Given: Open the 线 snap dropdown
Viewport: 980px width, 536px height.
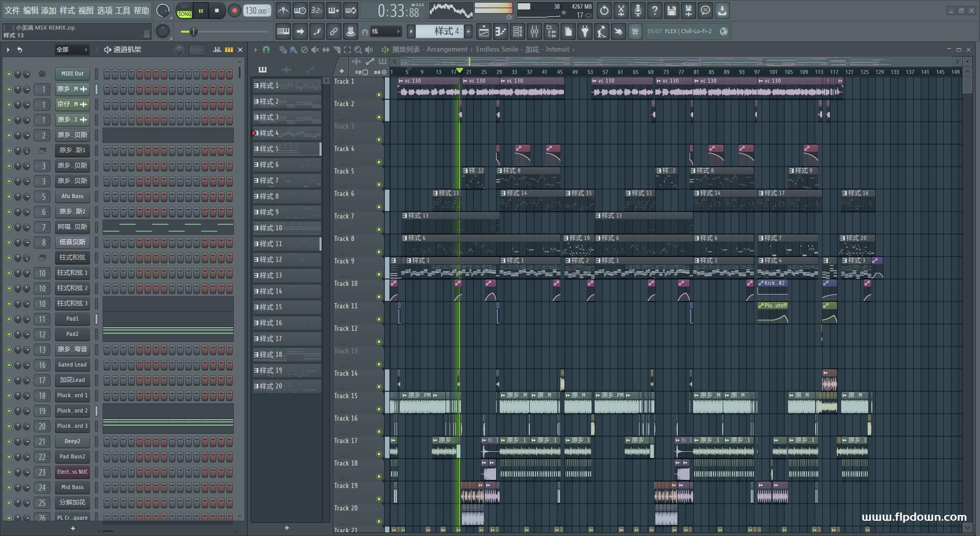Looking at the screenshot, I should tap(385, 32).
